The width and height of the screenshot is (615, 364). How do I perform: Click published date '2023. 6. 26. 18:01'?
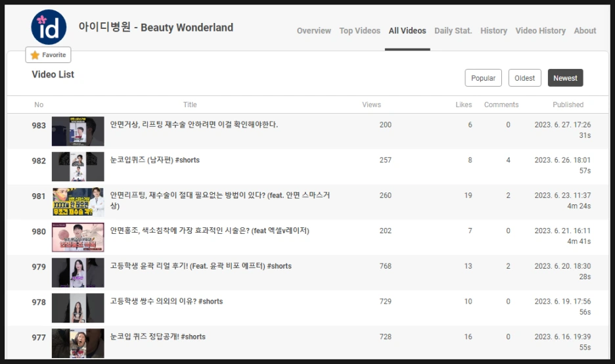coord(562,160)
